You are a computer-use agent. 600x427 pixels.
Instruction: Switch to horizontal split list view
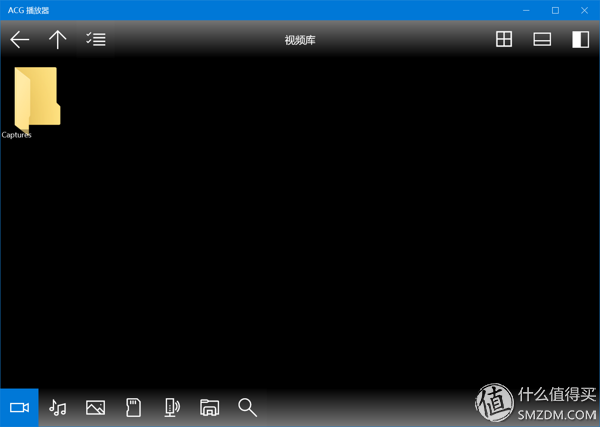[542, 39]
